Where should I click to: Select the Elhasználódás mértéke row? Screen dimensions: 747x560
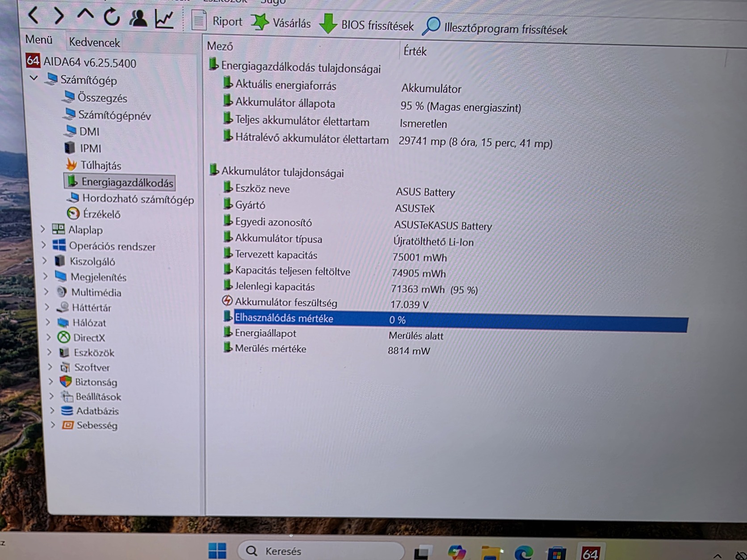pyautogui.click(x=455, y=321)
